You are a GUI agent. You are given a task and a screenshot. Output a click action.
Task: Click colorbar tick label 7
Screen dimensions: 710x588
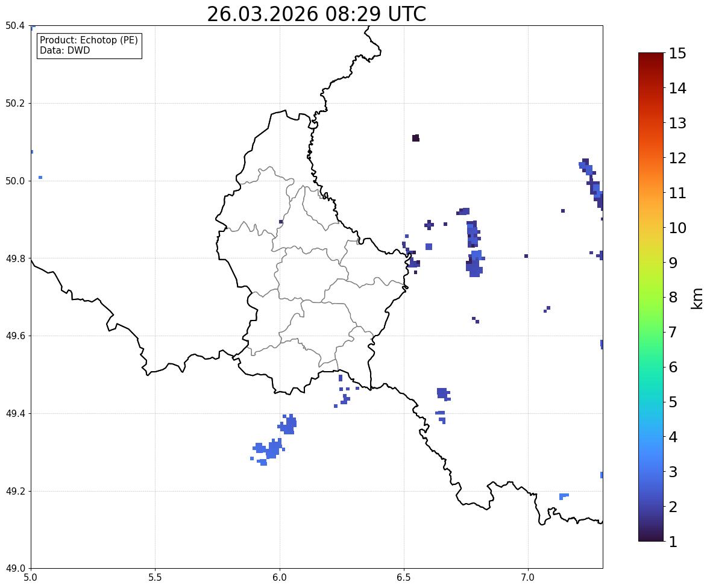[673, 332]
